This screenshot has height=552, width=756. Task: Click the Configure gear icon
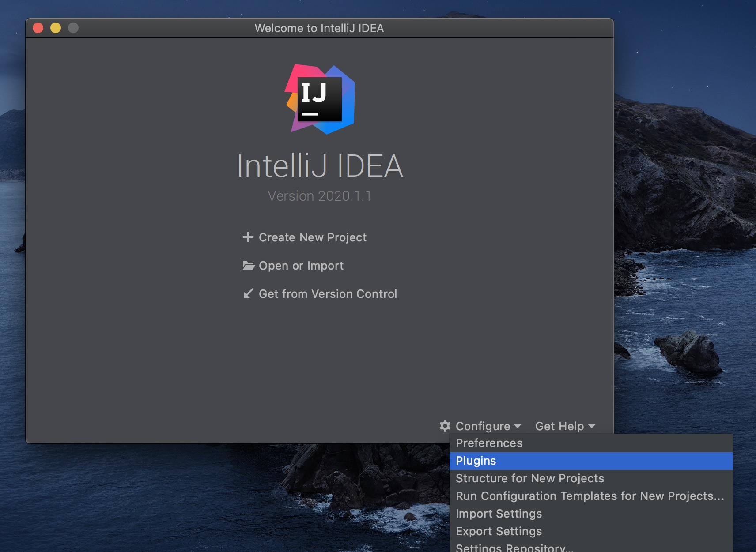(445, 426)
